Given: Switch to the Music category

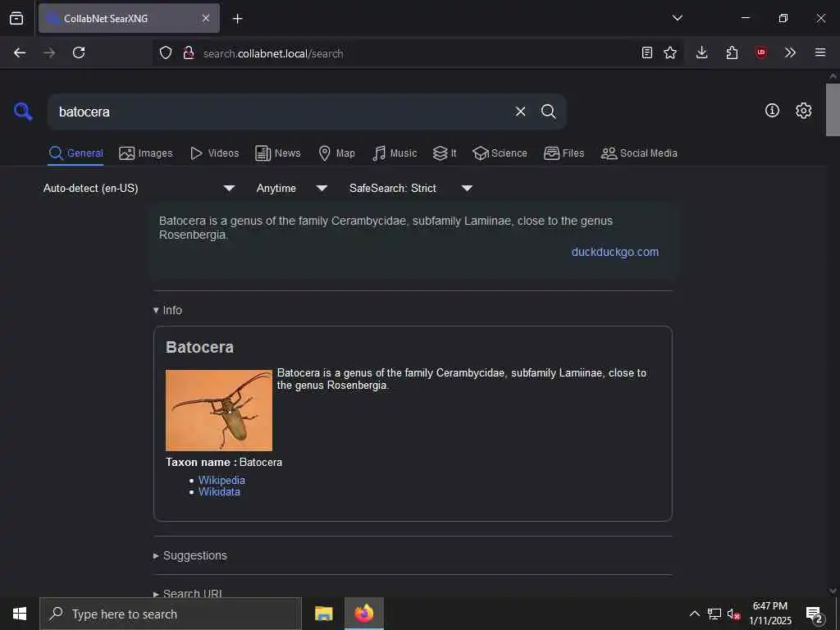Looking at the screenshot, I should [395, 153].
